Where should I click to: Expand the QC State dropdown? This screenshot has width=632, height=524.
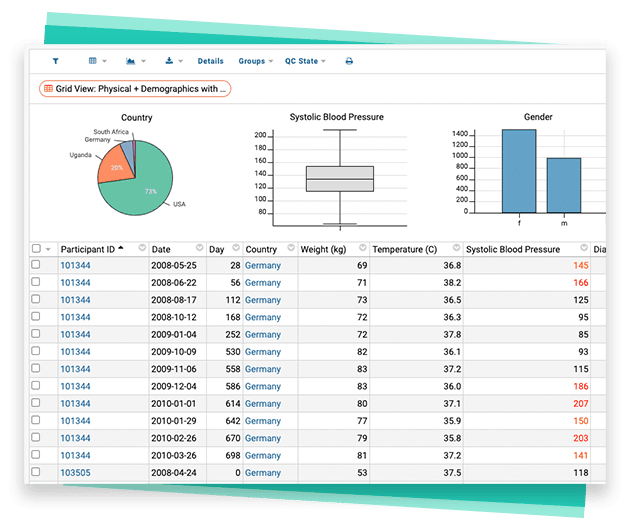click(305, 61)
